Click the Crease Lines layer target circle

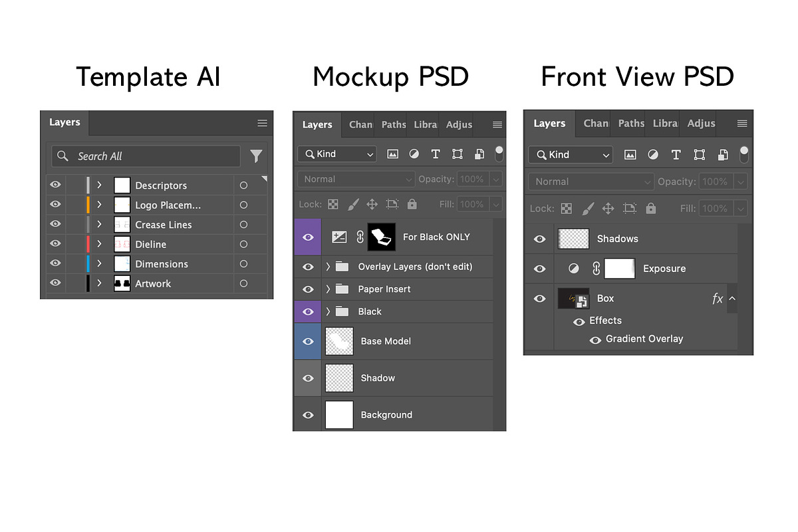tap(243, 225)
